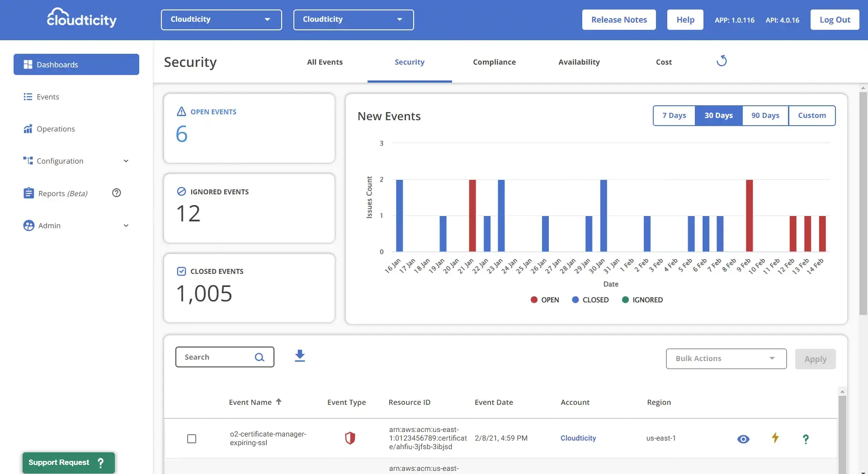The image size is (868, 474).
Task: Click the question mark on Support Request
Action: (100, 463)
